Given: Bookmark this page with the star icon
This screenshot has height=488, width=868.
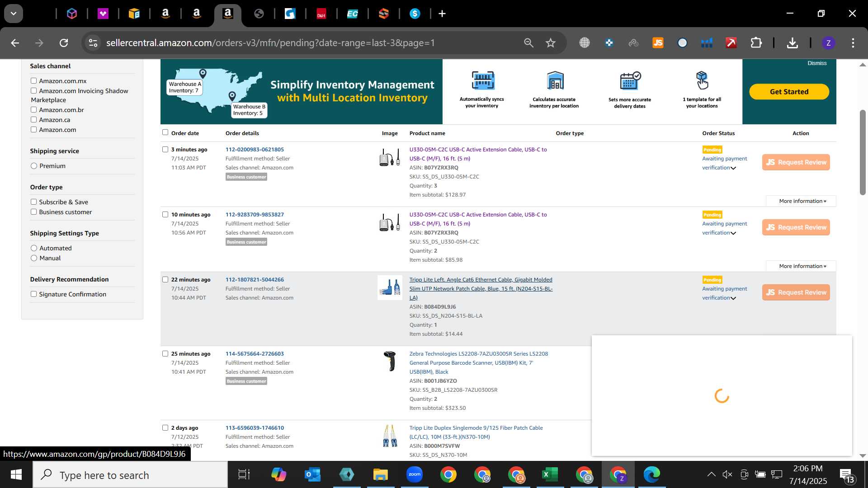Looking at the screenshot, I should tap(551, 43).
